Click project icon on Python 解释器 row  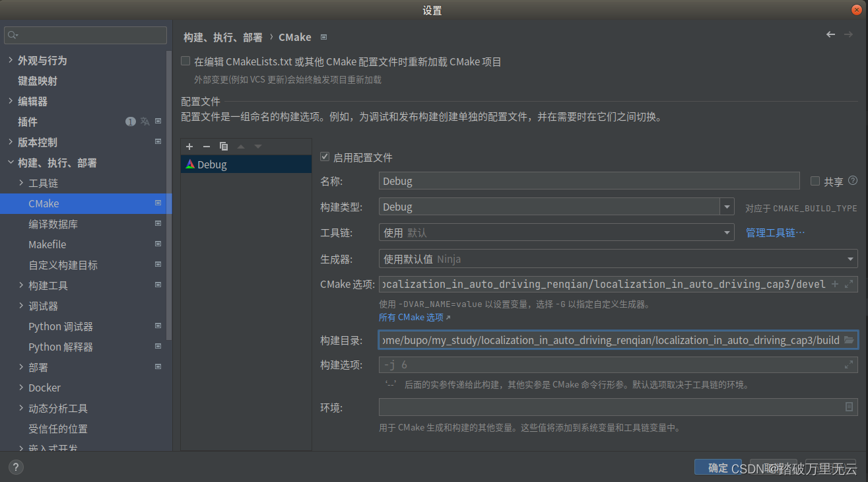pos(158,347)
